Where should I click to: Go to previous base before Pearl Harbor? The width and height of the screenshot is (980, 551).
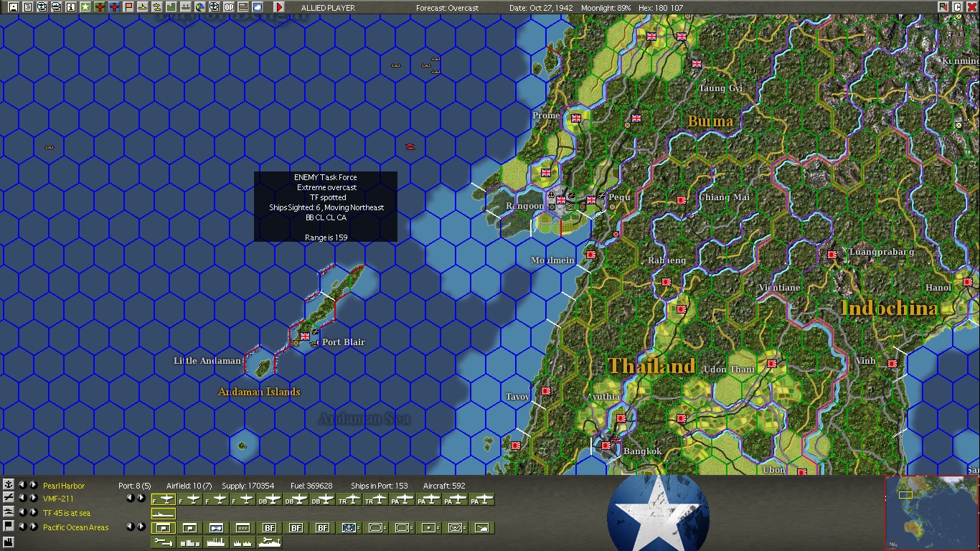[22, 485]
